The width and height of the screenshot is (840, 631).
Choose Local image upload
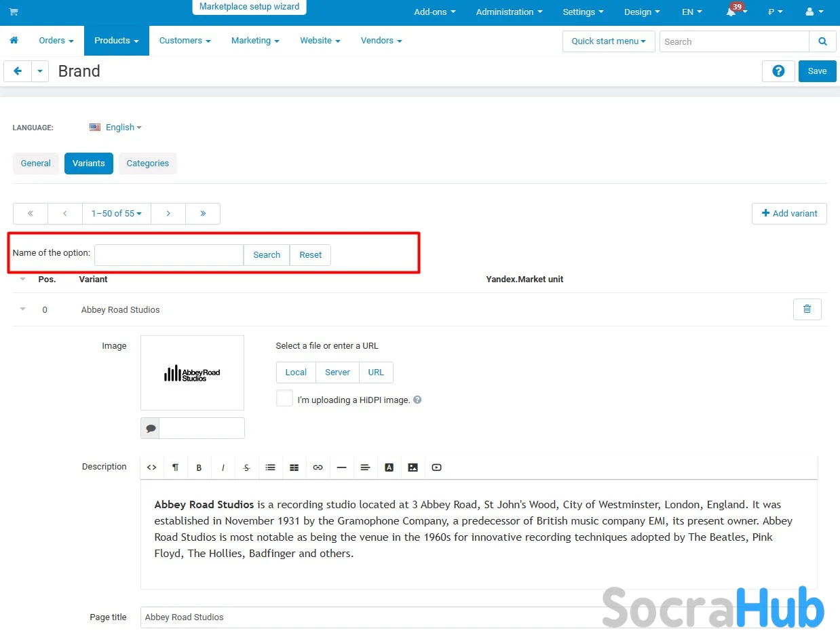tap(296, 372)
